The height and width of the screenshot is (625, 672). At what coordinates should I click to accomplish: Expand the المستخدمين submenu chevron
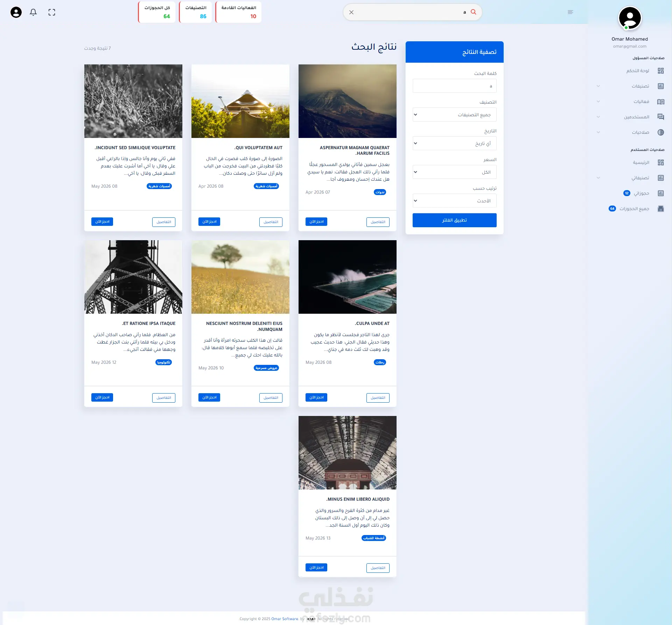tap(598, 117)
